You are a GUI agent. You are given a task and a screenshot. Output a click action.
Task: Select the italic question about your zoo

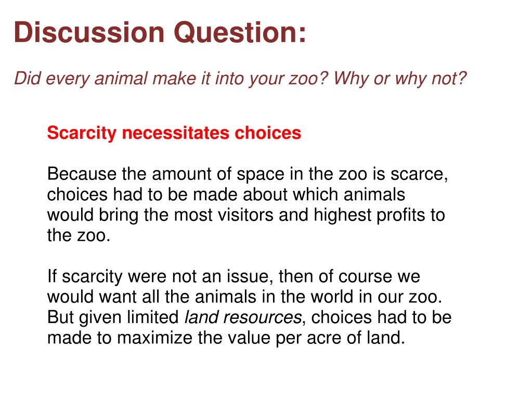tap(240, 79)
